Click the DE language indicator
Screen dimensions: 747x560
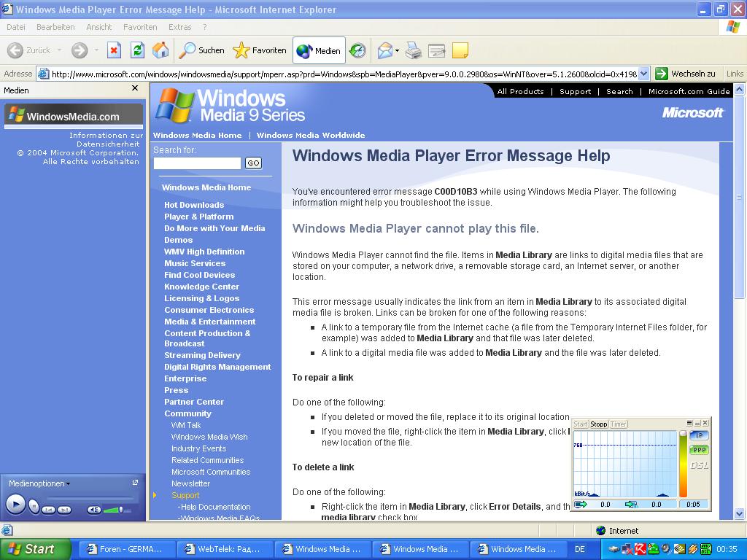pyautogui.click(x=580, y=549)
